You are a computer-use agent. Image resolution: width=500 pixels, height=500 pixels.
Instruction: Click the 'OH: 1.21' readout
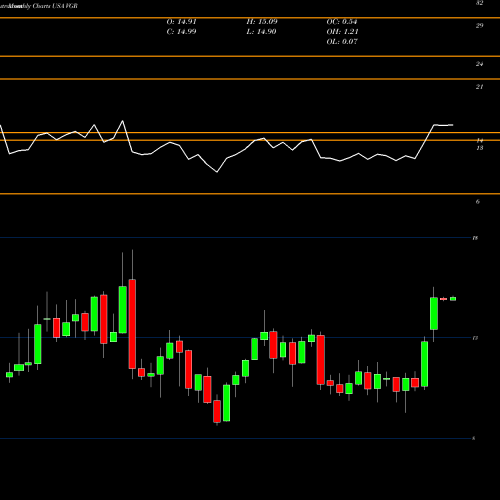pyautogui.click(x=342, y=32)
